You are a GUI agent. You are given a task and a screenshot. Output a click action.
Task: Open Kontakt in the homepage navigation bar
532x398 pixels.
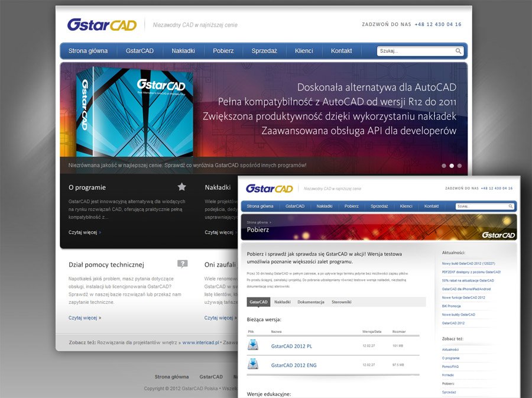(x=341, y=51)
